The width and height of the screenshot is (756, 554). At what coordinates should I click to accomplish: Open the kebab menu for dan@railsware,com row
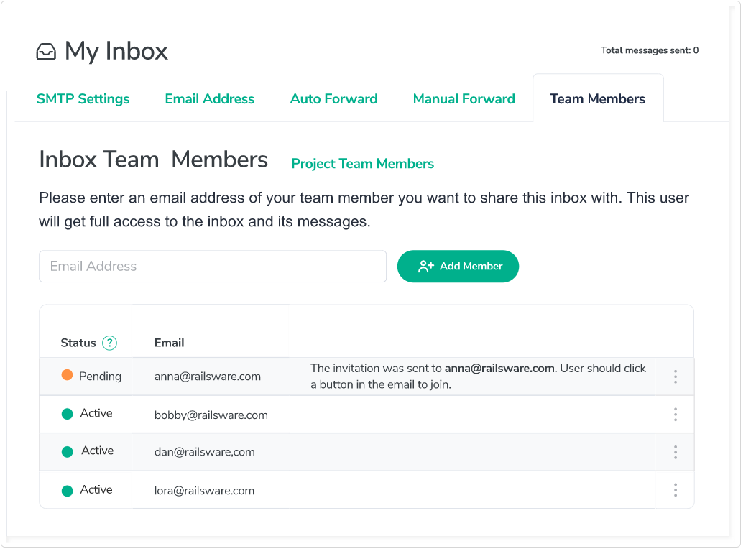coord(676,452)
